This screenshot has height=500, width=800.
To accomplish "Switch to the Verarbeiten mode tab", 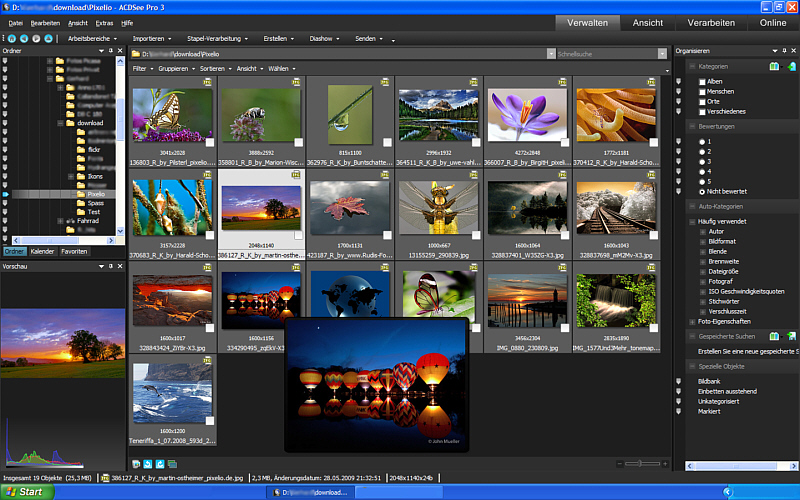I will pos(711,22).
